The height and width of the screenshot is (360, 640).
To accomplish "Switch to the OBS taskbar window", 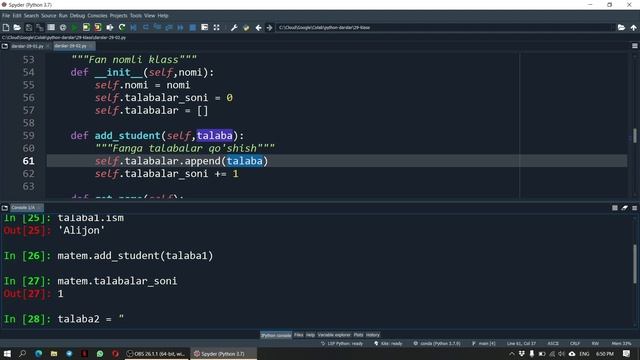I will 157,353.
